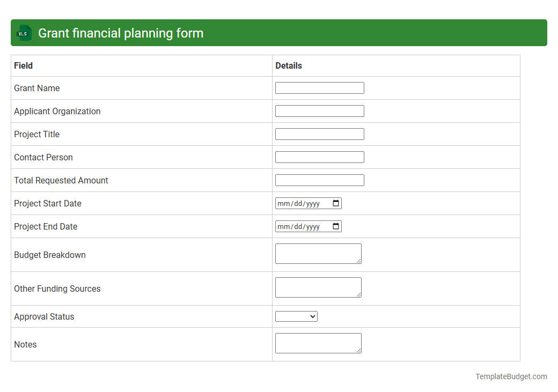Click the XLS file icon in the header
The height and width of the screenshot is (392, 558).
24,33
